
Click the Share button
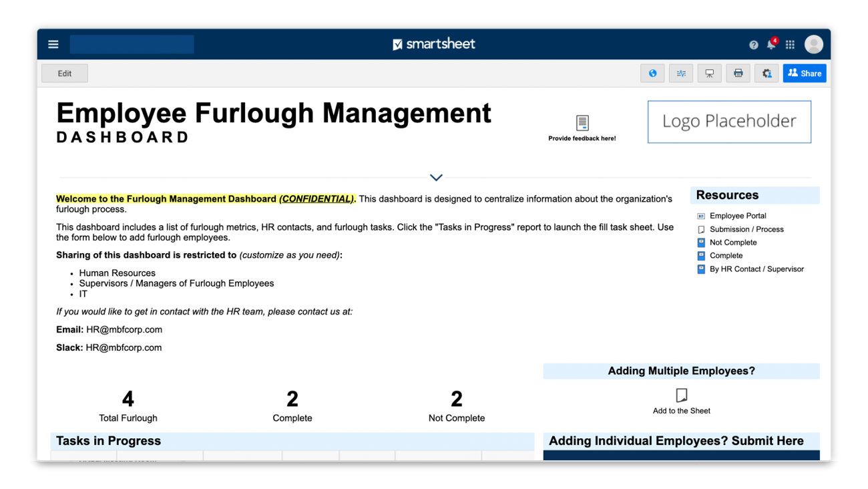(805, 73)
